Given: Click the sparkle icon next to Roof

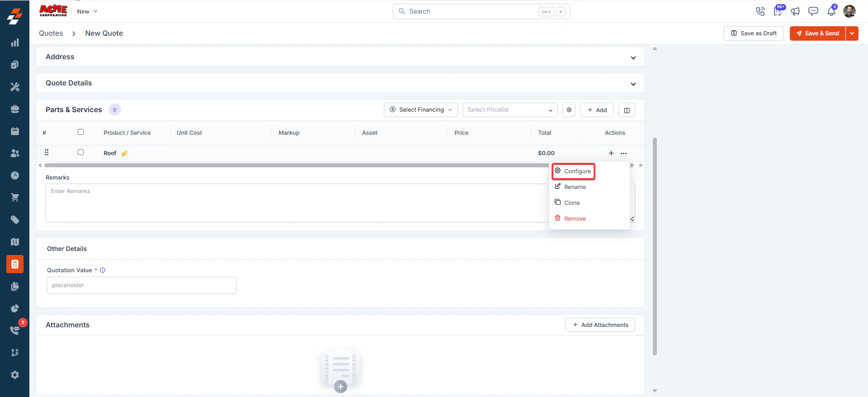Looking at the screenshot, I should 124,153.
